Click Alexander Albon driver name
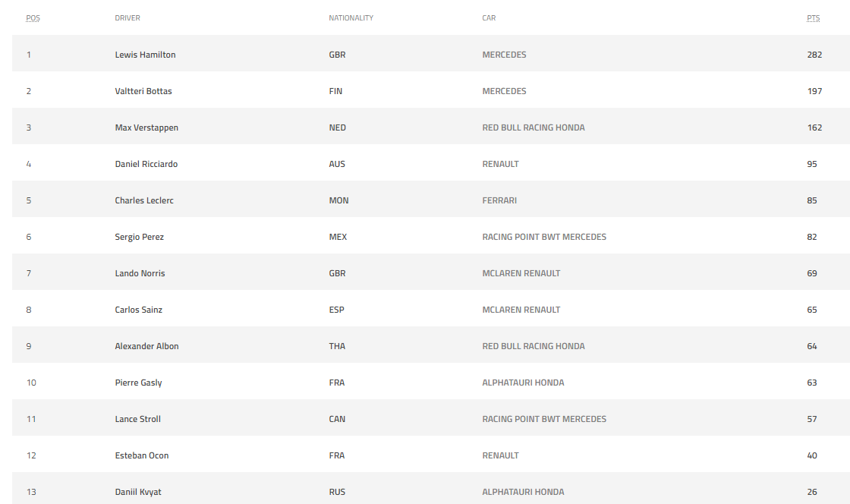 pyautogui.click(x=147, y=346)
